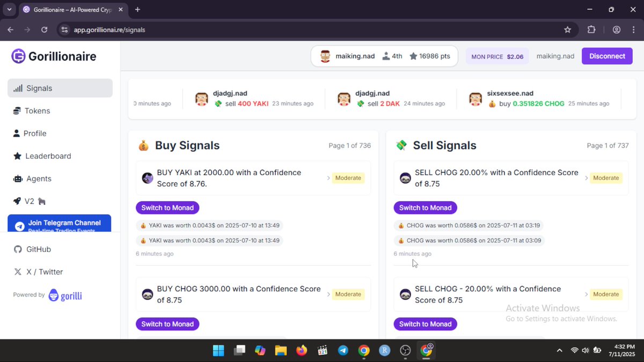
Task: Click the V2 rocket icon
Action: point(17,201)
